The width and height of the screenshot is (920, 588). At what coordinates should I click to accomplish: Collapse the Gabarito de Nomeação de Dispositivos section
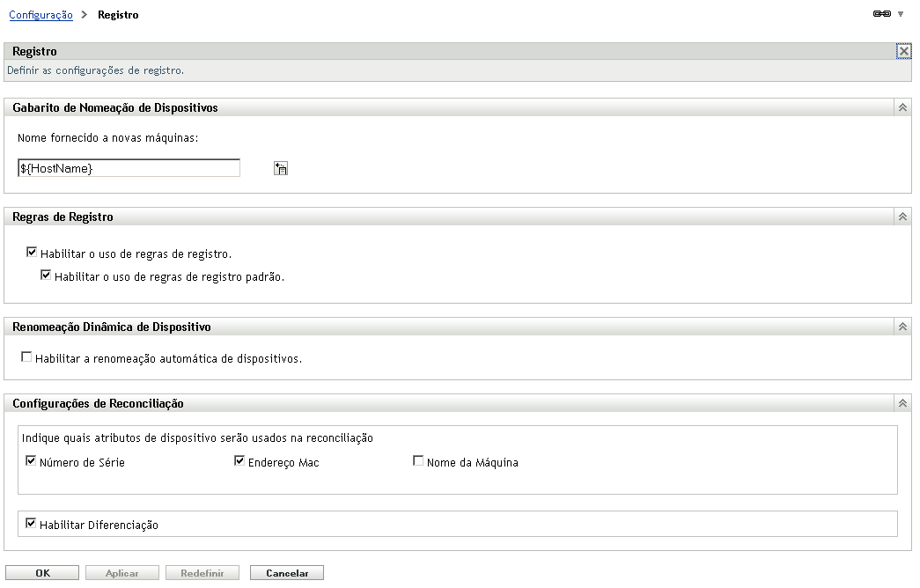(x=902, y=107)
